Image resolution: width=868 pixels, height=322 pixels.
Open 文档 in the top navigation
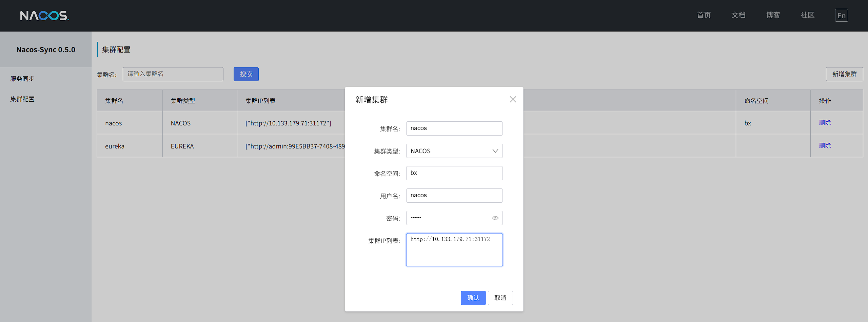[738, 15]
